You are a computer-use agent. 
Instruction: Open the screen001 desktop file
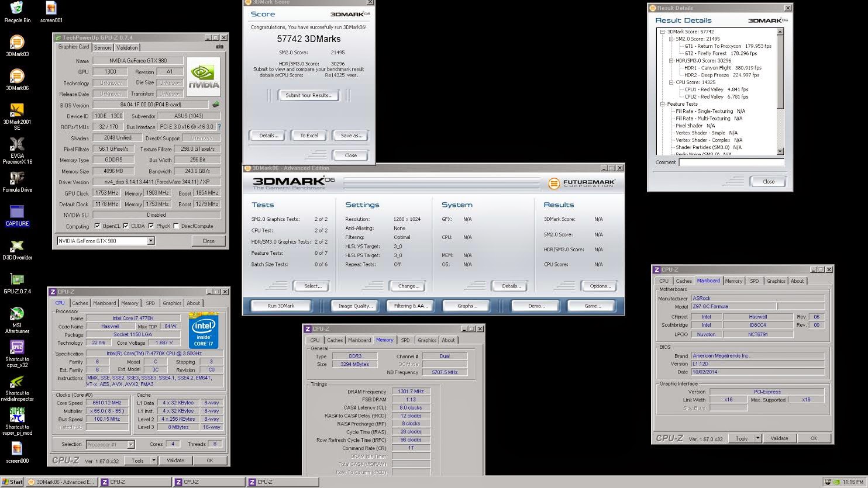point(51,12)
